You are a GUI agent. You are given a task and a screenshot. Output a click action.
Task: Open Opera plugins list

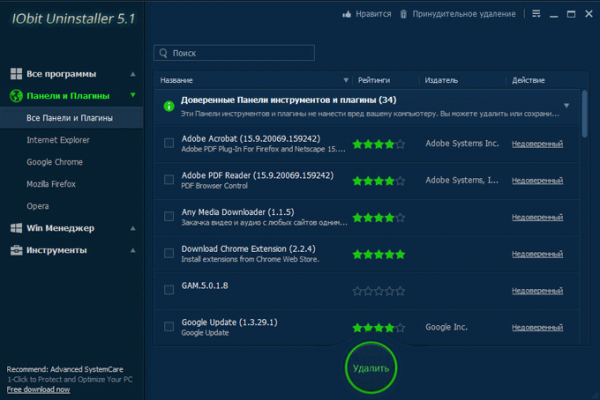(38, 206)
